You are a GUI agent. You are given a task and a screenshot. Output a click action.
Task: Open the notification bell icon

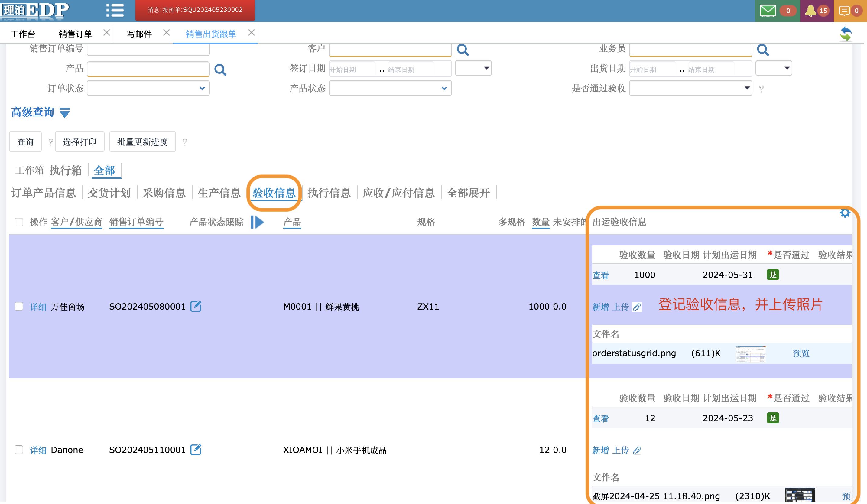pos(810,11)
